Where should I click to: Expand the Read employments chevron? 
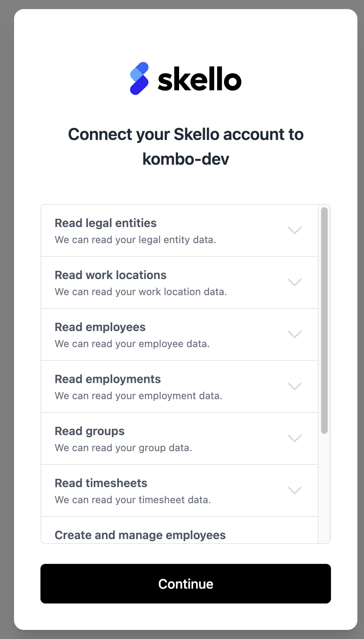point(295,386)
